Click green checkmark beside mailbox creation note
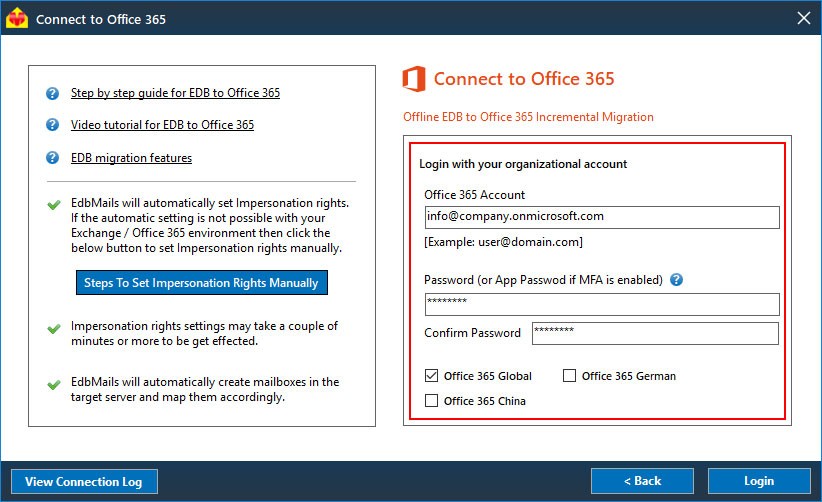 coord(53,383)
